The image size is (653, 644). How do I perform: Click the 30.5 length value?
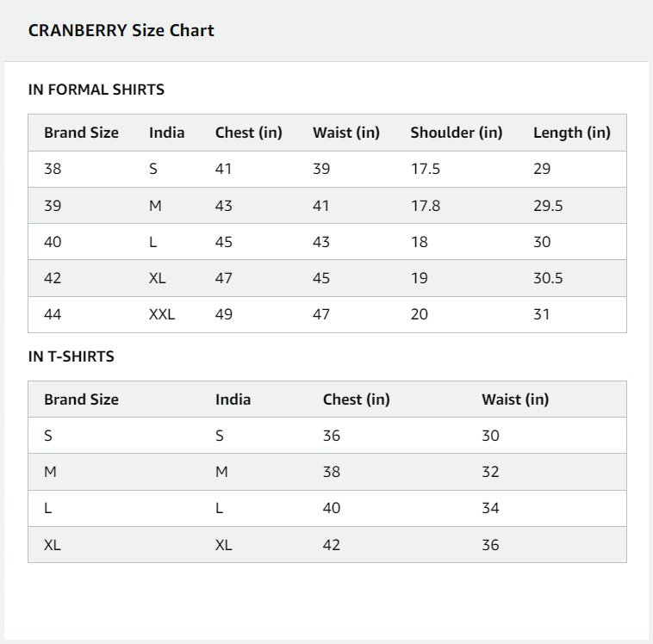point(548,278)
